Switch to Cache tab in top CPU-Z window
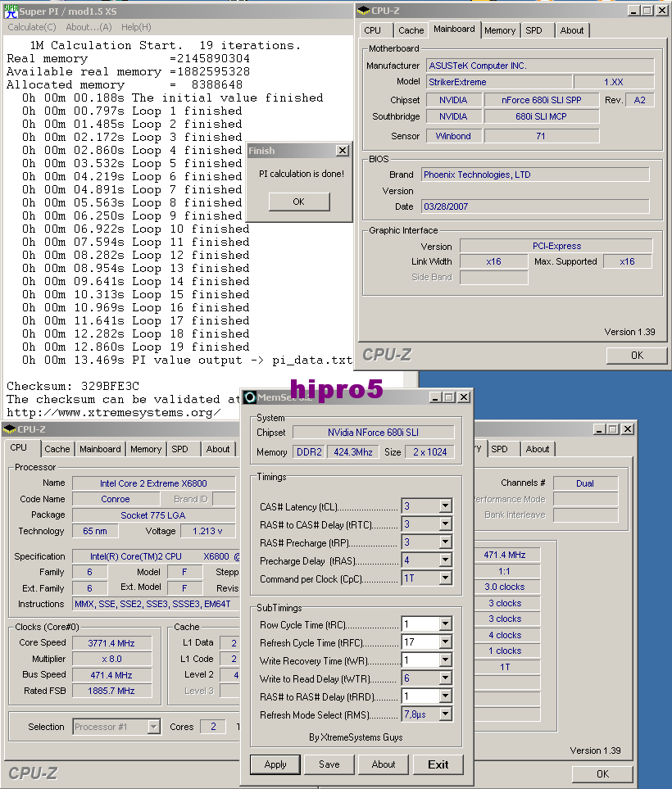Viewport: 672px width, 789px height. tap(411, 30)
